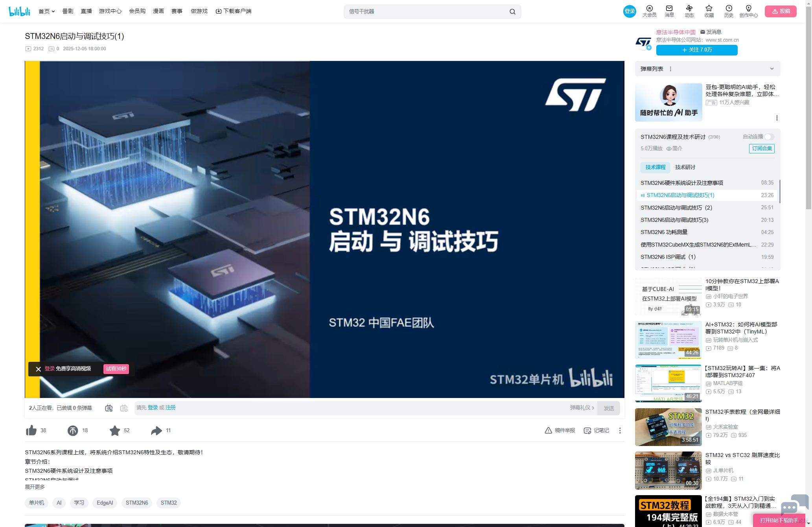Open 直播 in the top navigation
The image size is (812, 527).
point(86,11)
